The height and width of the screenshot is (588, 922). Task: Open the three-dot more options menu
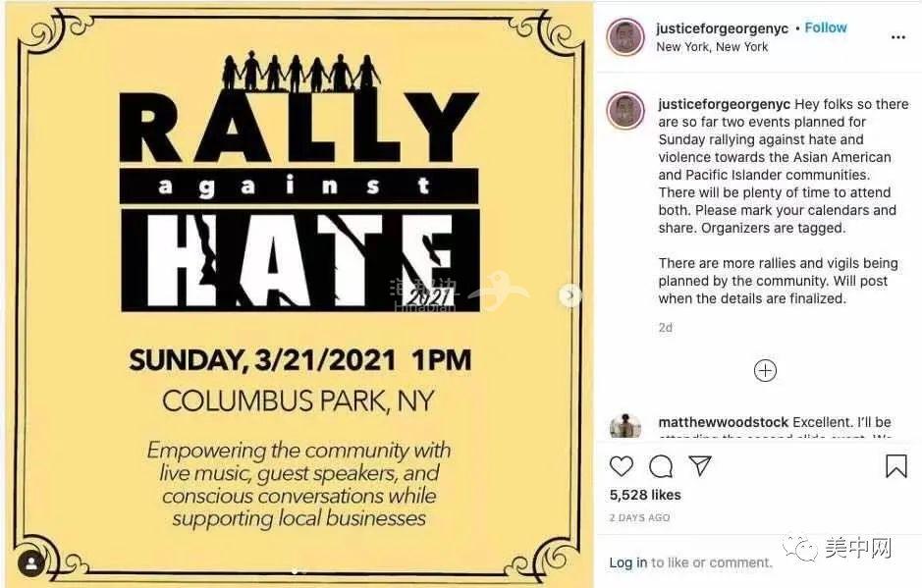pos(897,37)
